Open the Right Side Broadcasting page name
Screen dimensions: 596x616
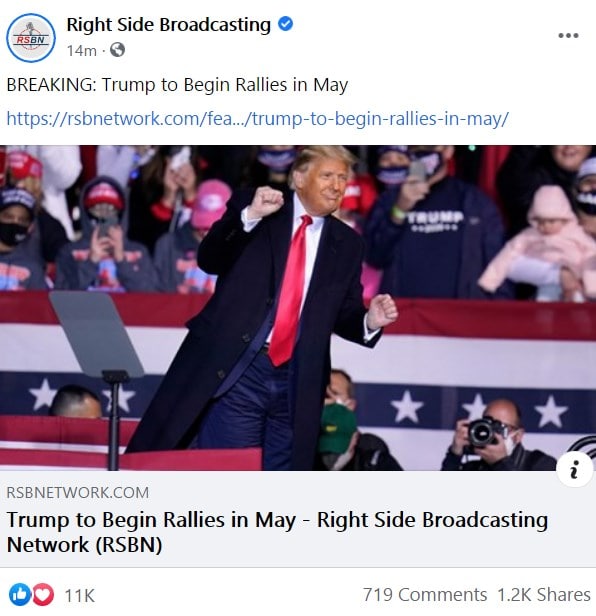click(x=169, y=25)
